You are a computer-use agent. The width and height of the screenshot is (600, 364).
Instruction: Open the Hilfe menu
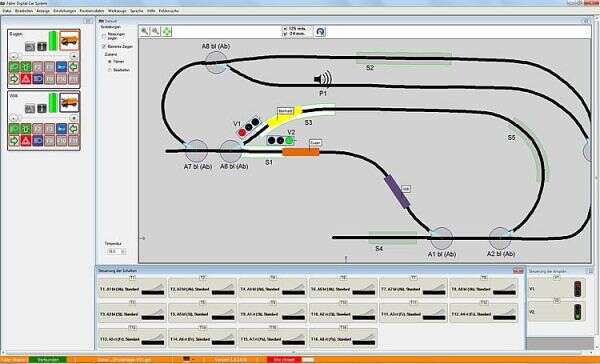tap(151, 11)
